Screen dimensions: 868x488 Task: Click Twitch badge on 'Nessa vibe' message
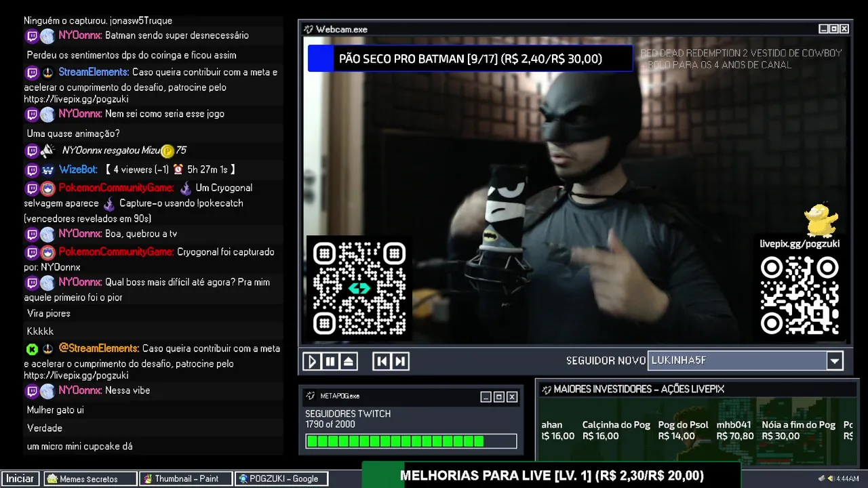(32, 391)
